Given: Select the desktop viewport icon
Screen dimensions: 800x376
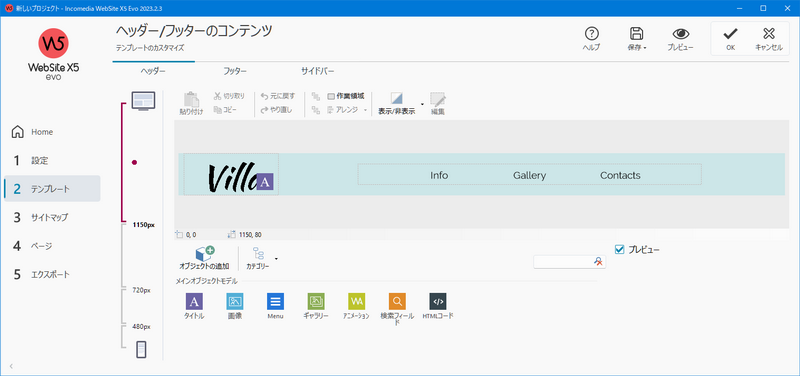Looking at the screenshot, I should click(143, 101).
